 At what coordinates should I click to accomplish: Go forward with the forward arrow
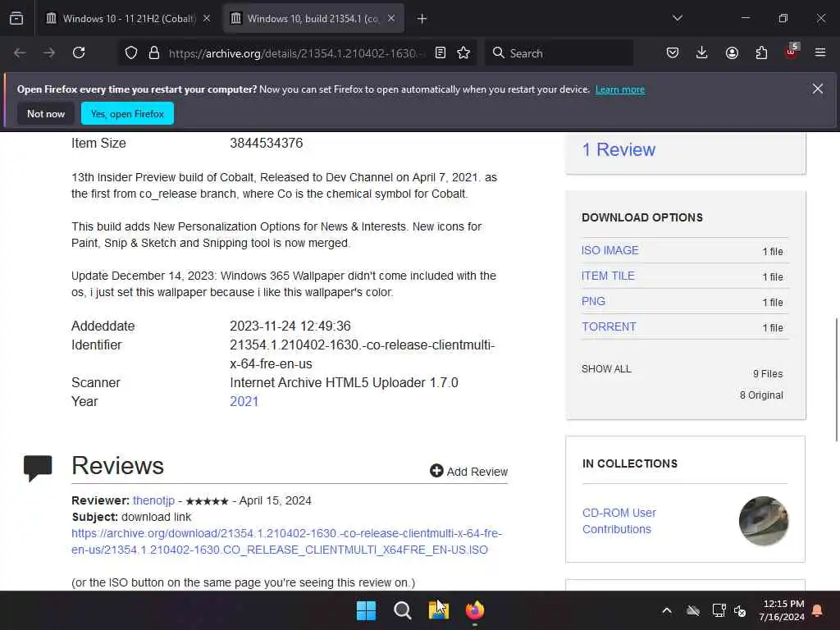click(49, 53)
